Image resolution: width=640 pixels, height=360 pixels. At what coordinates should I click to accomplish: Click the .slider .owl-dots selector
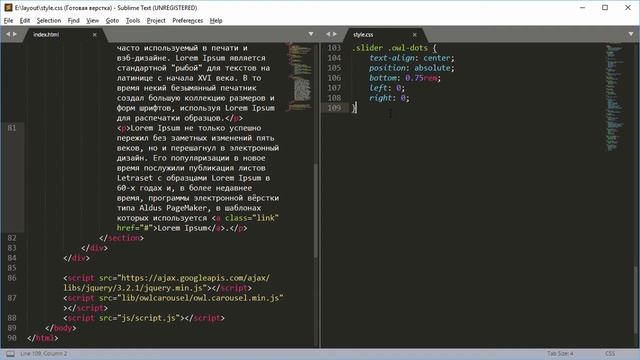tap(390, 48)
